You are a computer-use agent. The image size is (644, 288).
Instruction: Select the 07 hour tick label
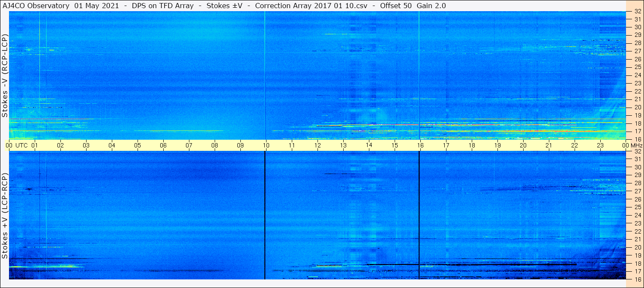coord(189,145)
